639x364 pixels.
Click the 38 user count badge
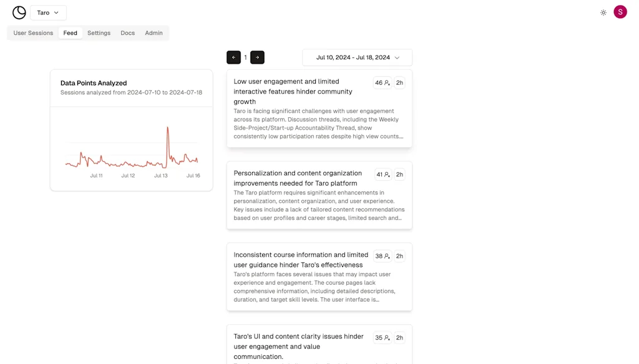[x=381, y=256]
